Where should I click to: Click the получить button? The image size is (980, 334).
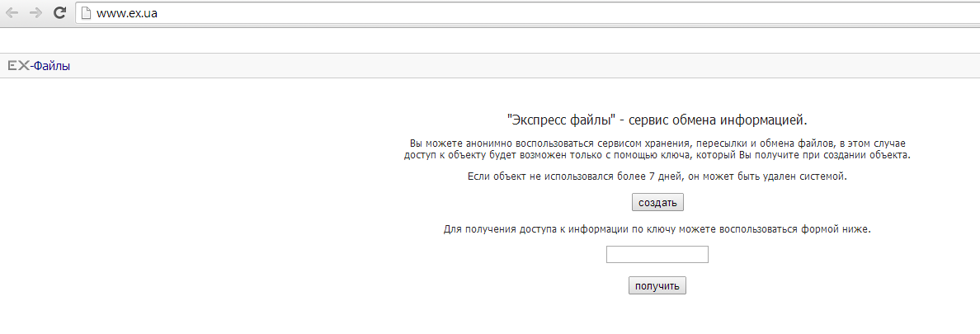(x=657, y=286)
